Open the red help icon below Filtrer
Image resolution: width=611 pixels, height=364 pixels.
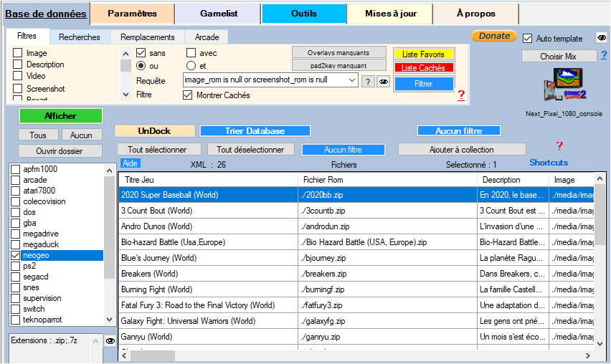(461, 95)
